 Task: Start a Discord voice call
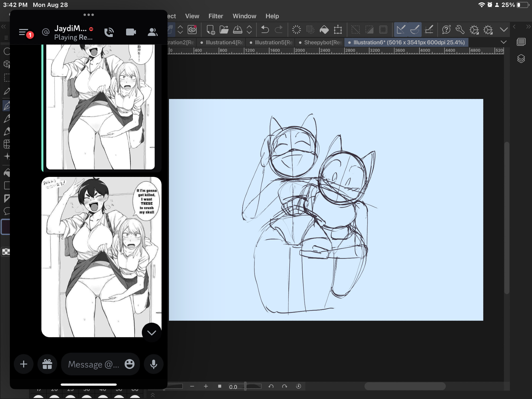[109, 32]
